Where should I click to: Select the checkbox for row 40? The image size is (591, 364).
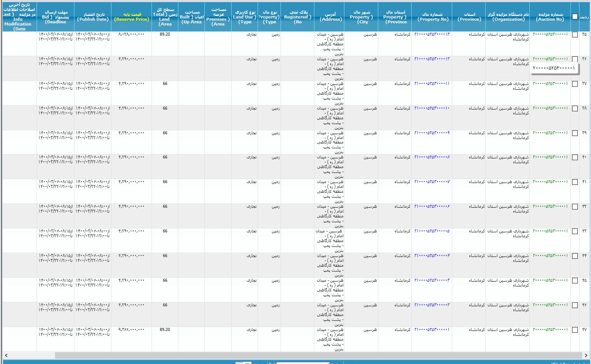(x=575, y=158)
